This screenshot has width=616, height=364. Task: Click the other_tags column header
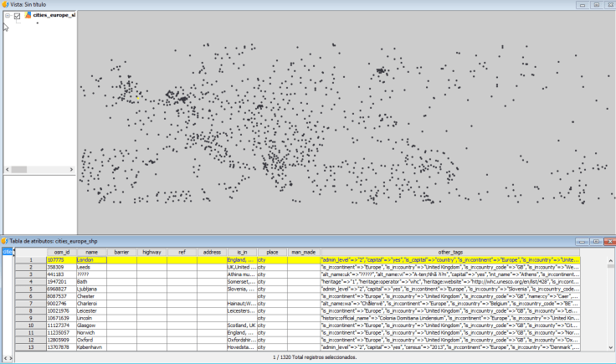tap(450, 251)
